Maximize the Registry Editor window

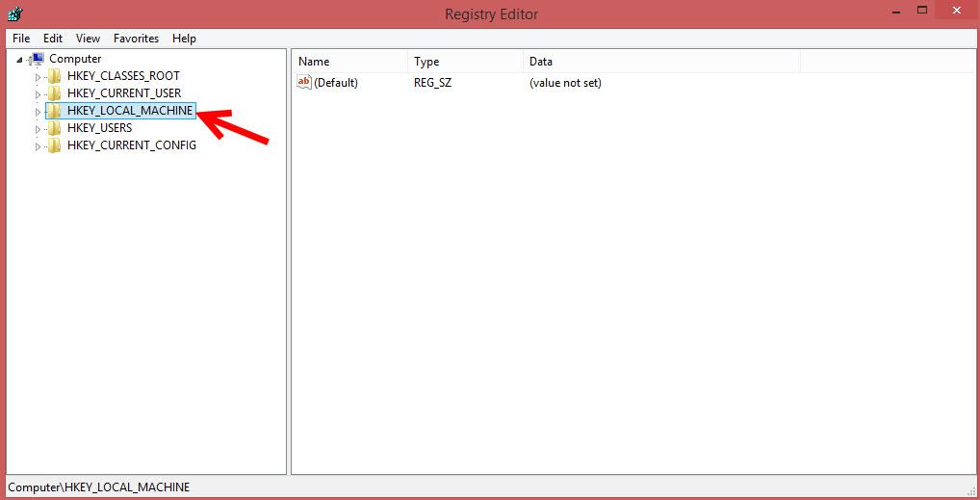922,11
